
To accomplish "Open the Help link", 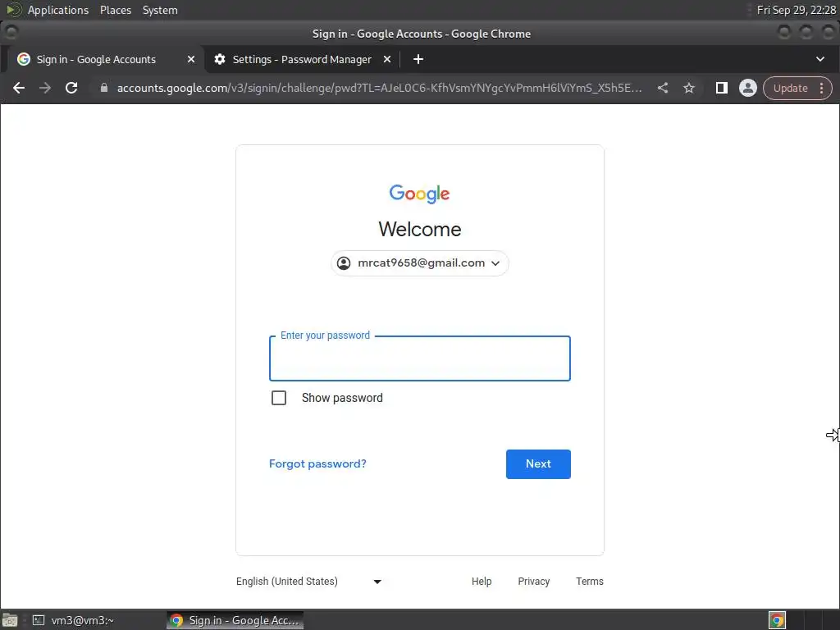I will click(x=482, y=582).
